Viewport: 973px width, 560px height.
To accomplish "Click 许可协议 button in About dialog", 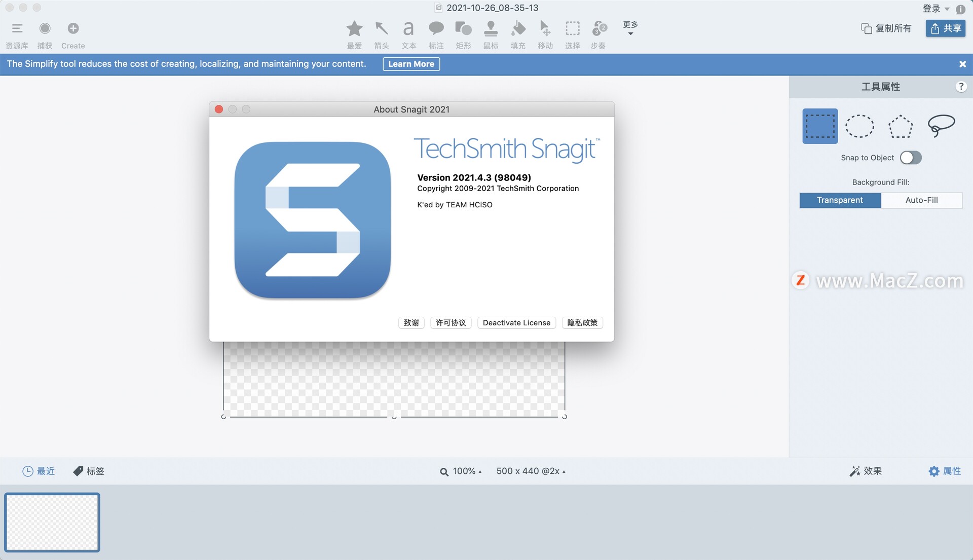I will click(451, 323).
